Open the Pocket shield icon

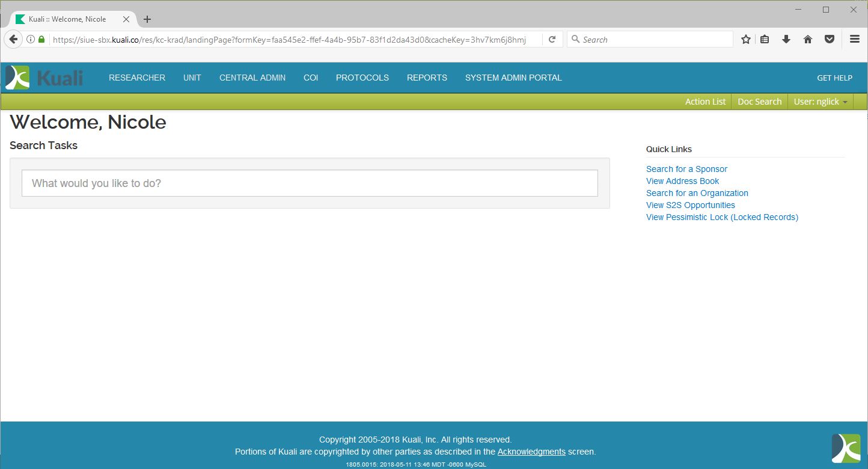pos(830,40)
